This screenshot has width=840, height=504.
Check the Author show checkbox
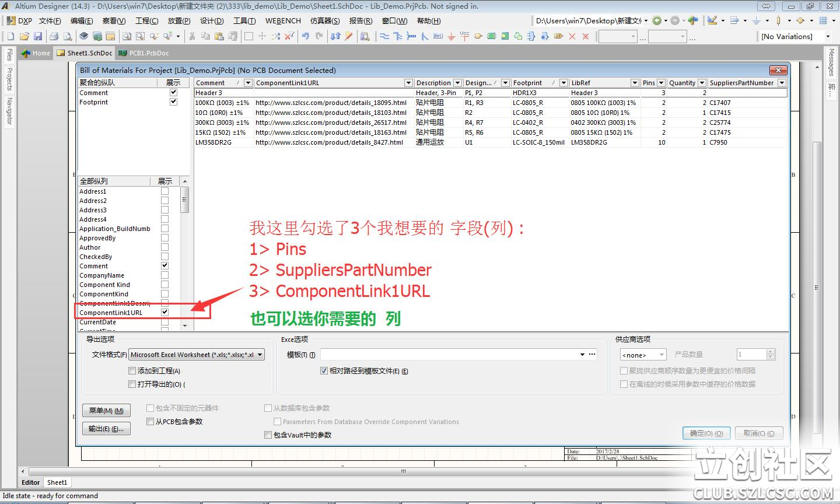coord(164,247)
